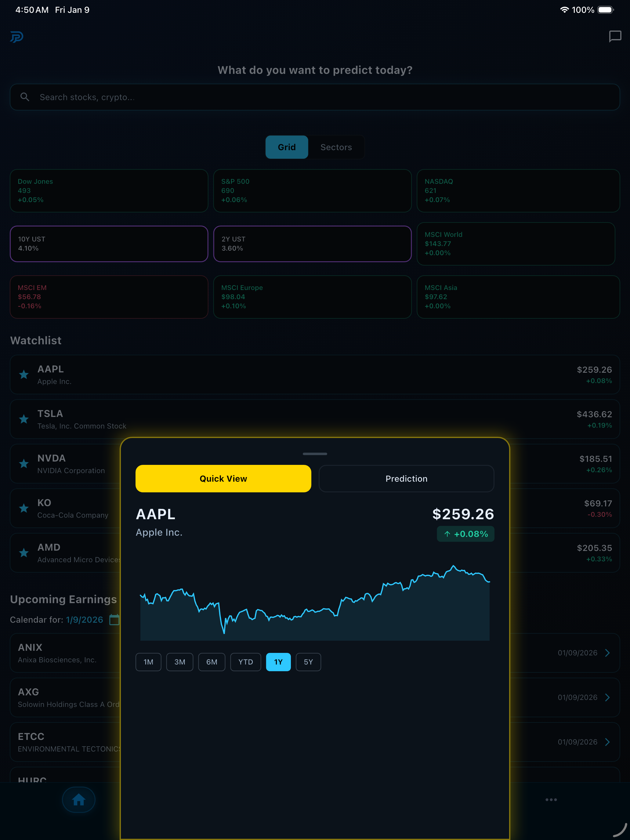Expand the ANIX earnings row chevron
This screenshot has width=630, height=840.
(608, 653)
